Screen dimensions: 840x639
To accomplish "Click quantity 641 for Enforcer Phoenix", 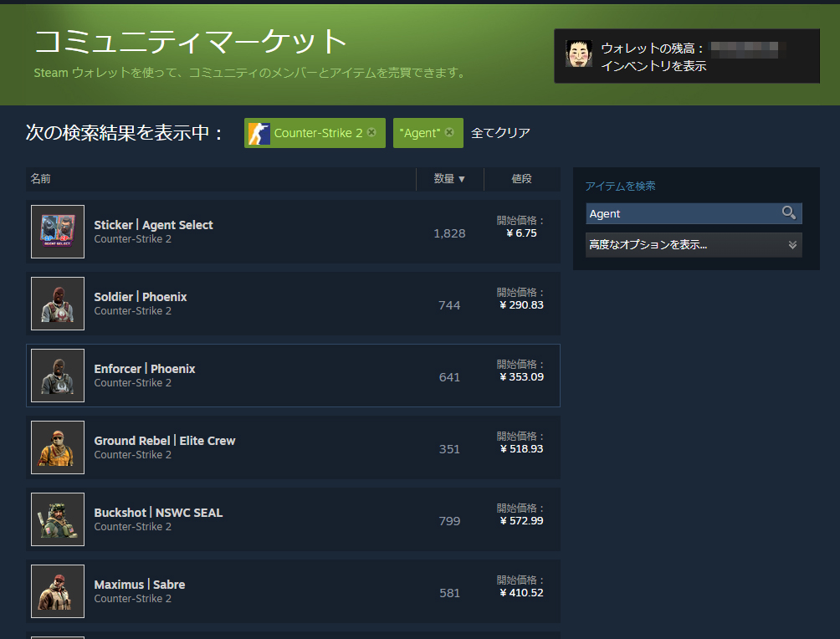I will pyautogui.click(x=449, y=377).
